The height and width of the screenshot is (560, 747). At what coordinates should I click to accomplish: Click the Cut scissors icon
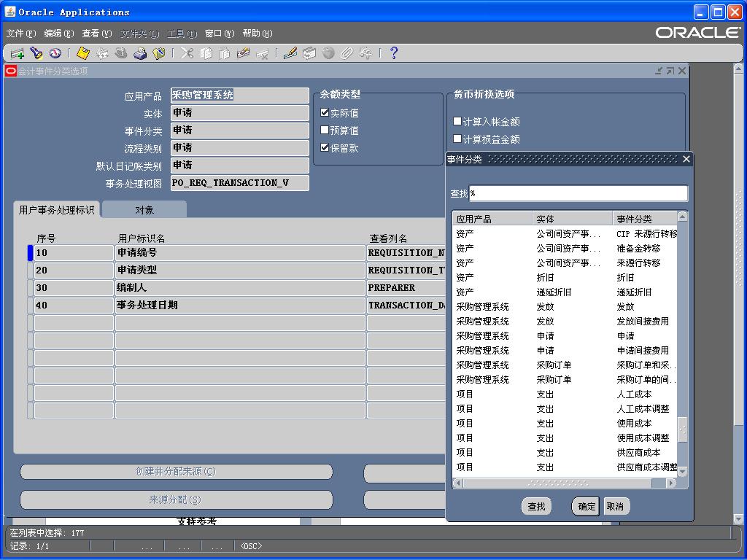pos(187,53)
